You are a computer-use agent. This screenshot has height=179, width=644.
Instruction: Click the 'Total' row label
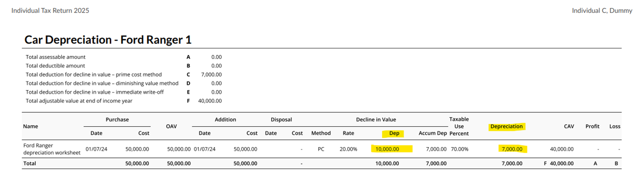click(x=30, y=163)
